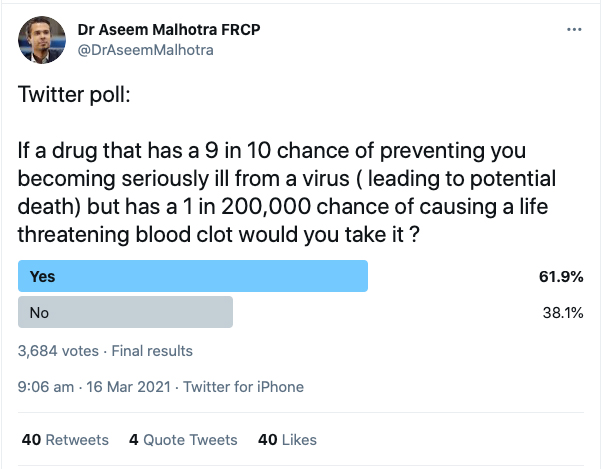Click the 'Final results' label
This screenshot has height=469, width=606.
pos(152,351)
